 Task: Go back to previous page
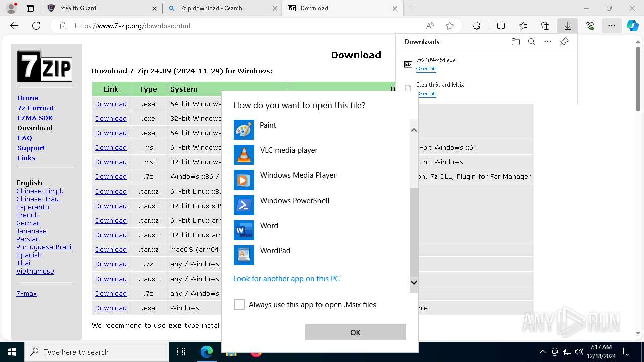pos(14,26)
